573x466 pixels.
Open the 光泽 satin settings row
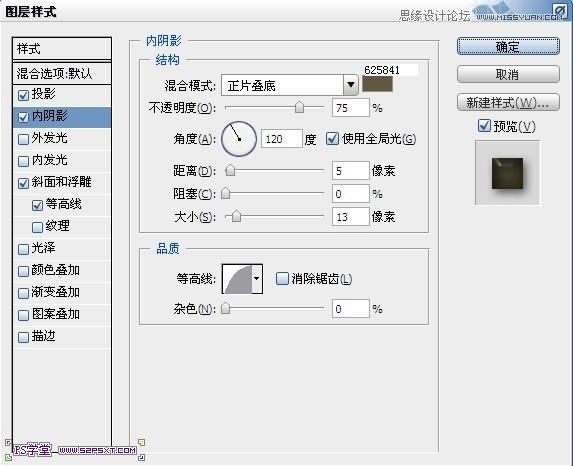point(62,249)
